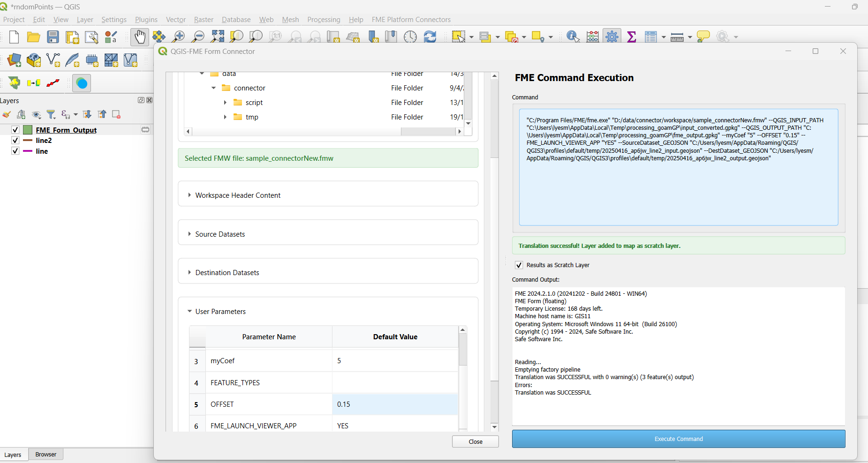The height and width of the screenshot is (463, 868).
Task: Open the Select Features tool dropdown arrow
Action: (x=472, y=37)
